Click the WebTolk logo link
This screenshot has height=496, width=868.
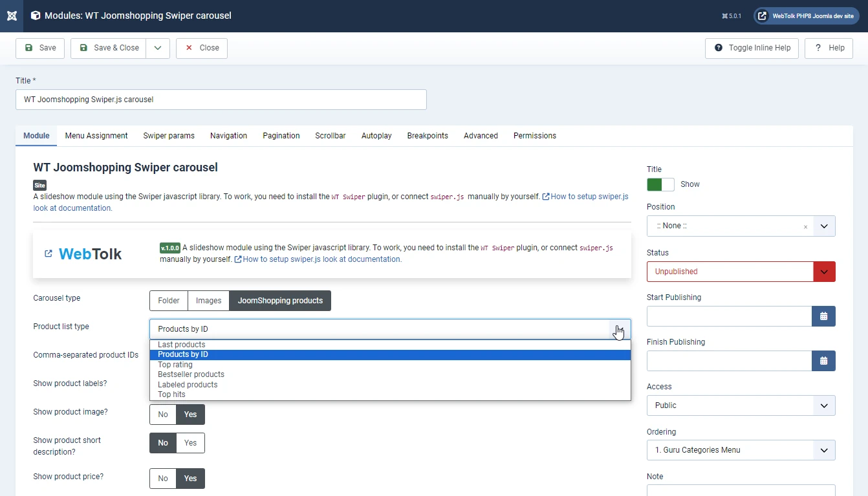(90, 254)
